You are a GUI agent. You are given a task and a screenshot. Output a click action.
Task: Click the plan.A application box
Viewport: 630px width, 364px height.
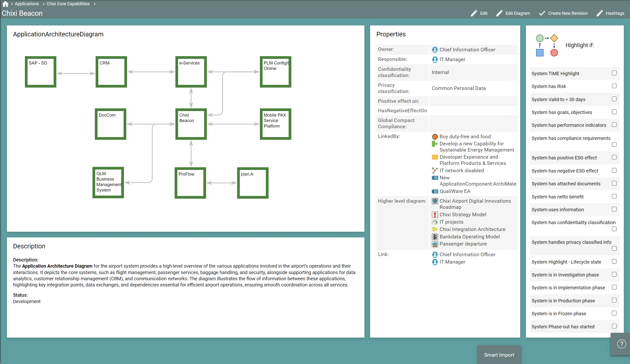tap(253, 183)
